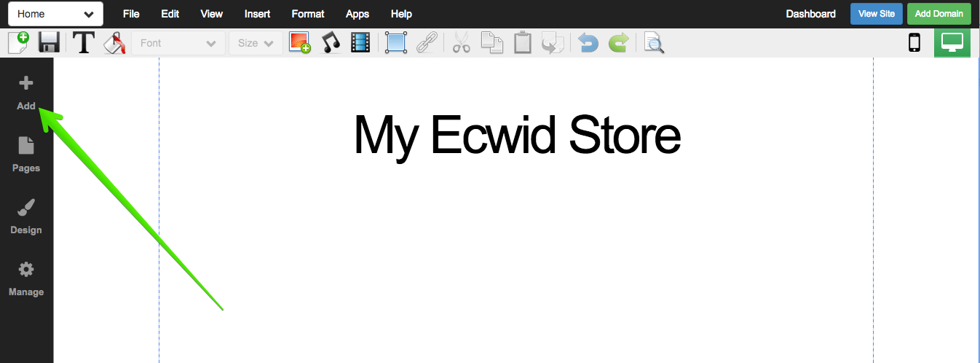The image size is (980, 363).
Task: Click the Insert Video filmstrip icon
Action: [x=360, y=43]
